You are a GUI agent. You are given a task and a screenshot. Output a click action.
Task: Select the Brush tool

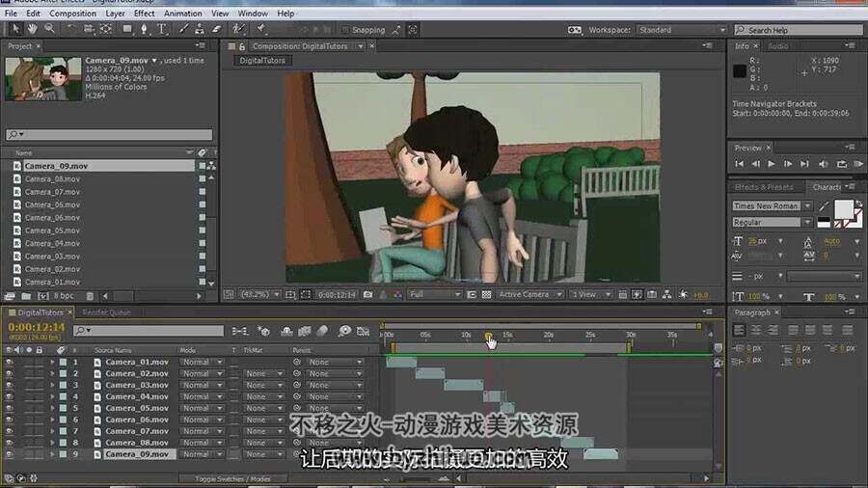click(x=184, y=29)
